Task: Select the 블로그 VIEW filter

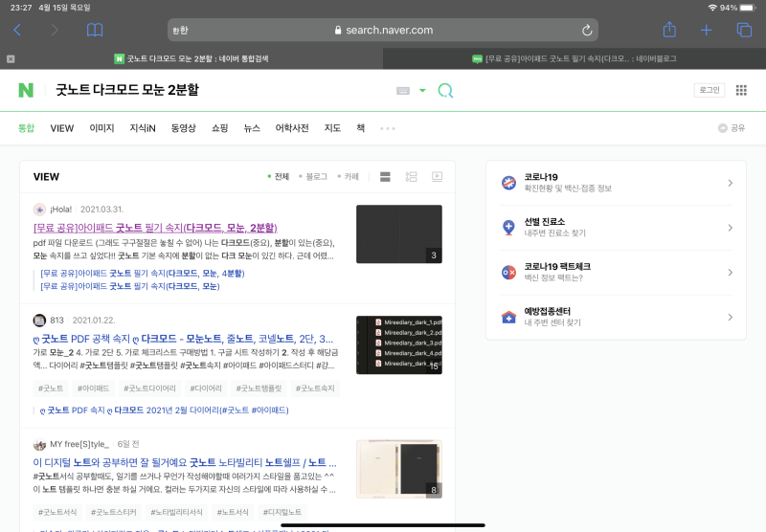Action: pyautogui.click(x=313, y=176)
